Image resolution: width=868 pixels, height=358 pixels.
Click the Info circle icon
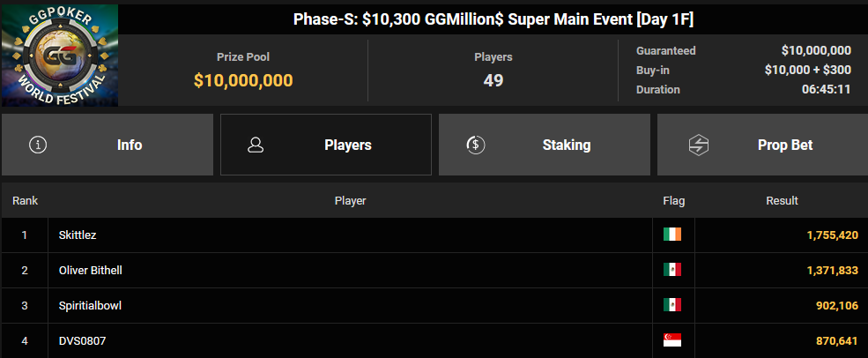coord(38,145)
